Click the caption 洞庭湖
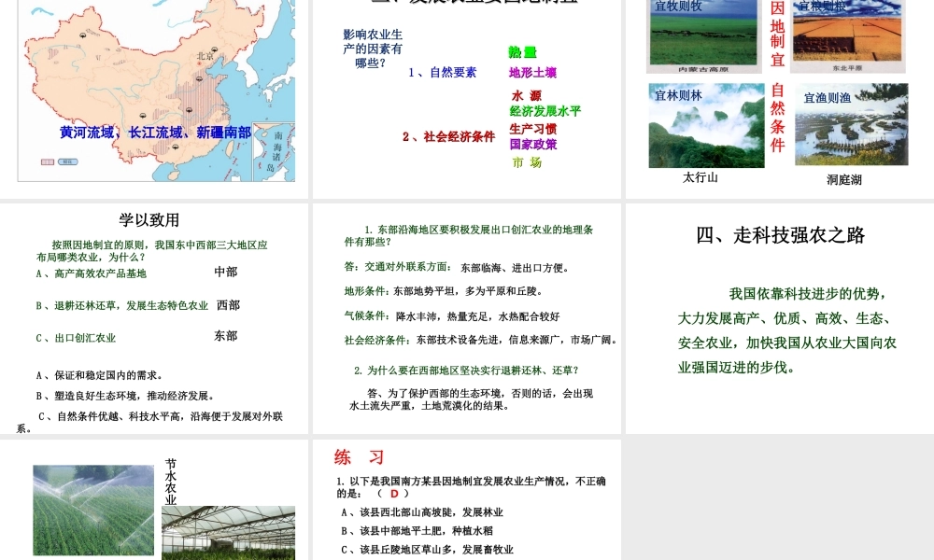 (844, 180)
